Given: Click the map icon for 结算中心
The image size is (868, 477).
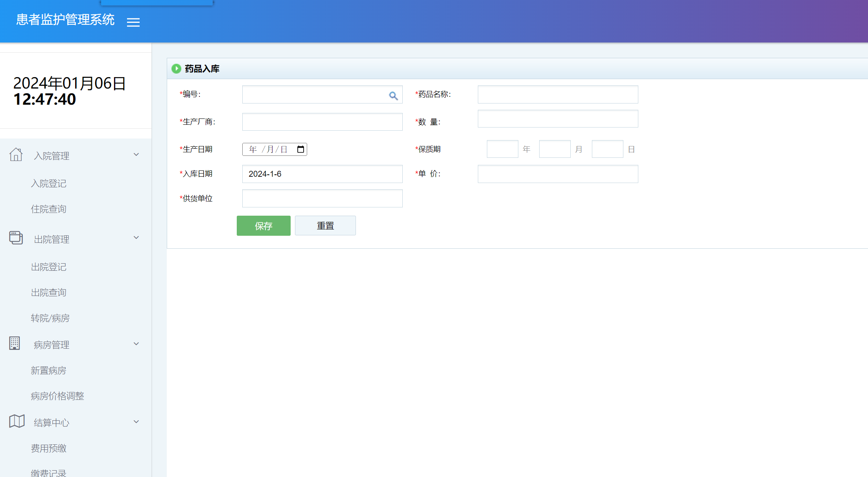Looking at the screenshot, I should pos(17,422).
